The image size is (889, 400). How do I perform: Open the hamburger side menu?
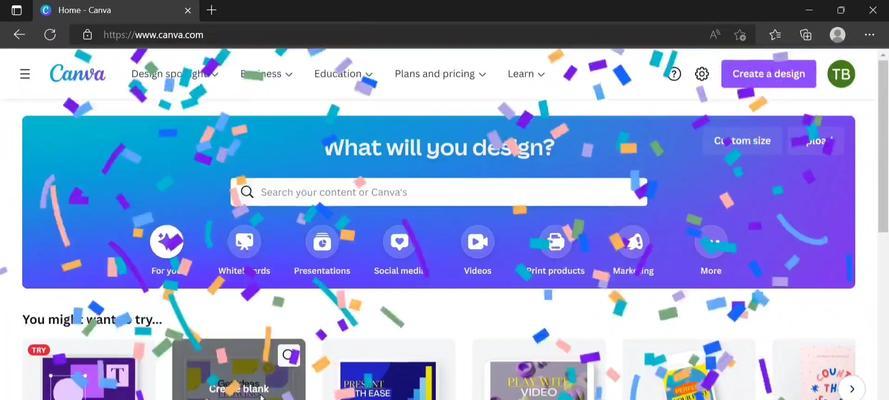point(25,74)
